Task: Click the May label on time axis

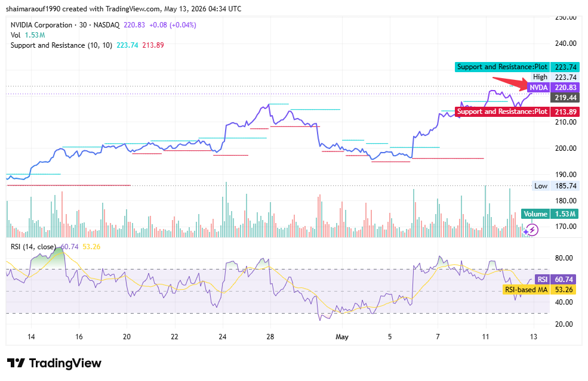Action: point(342,337)
